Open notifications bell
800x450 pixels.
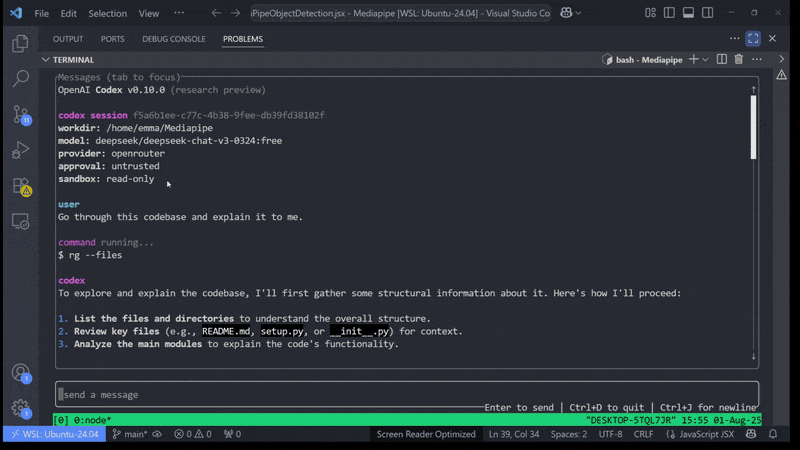(773, 434)
